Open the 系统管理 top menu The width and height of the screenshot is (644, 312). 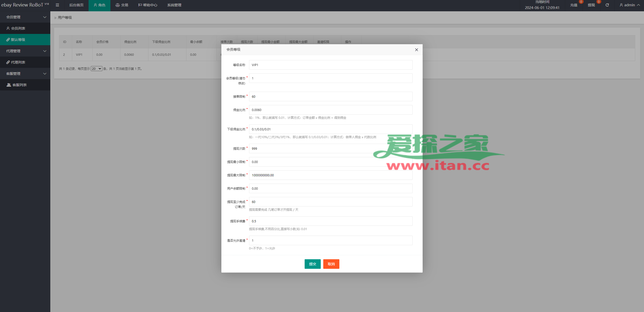pos(174,5)
